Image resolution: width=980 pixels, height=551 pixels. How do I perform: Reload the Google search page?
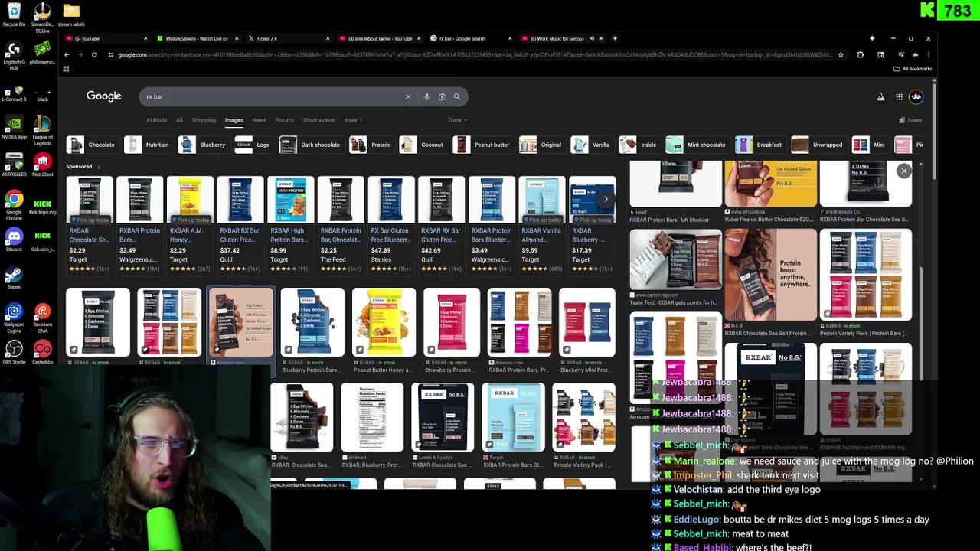coord(94,55)
